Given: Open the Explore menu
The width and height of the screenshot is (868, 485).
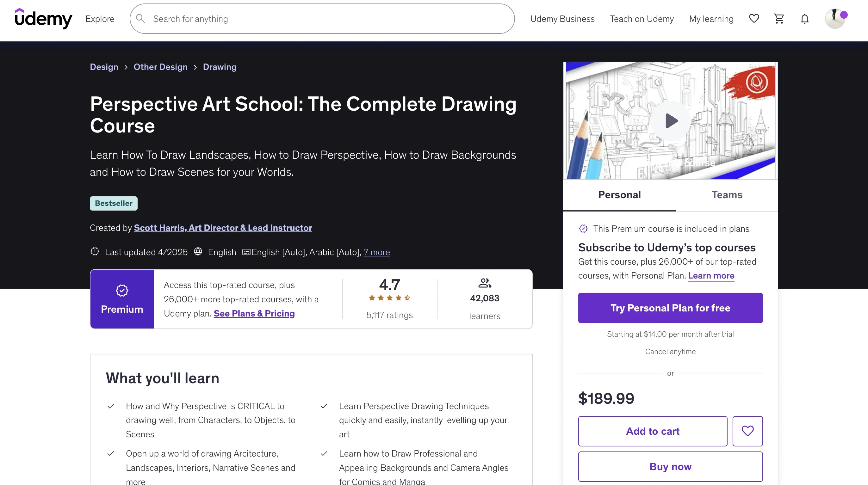Looking at the screenshot, I should [x=100, y=19].
